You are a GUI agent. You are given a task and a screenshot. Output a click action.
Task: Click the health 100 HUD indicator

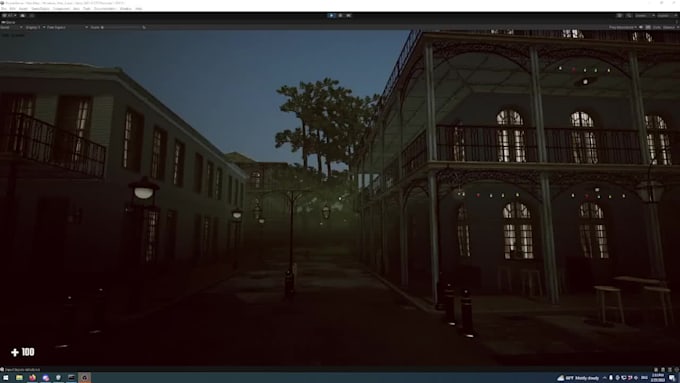pyautogui.click(x=23, y=352)
